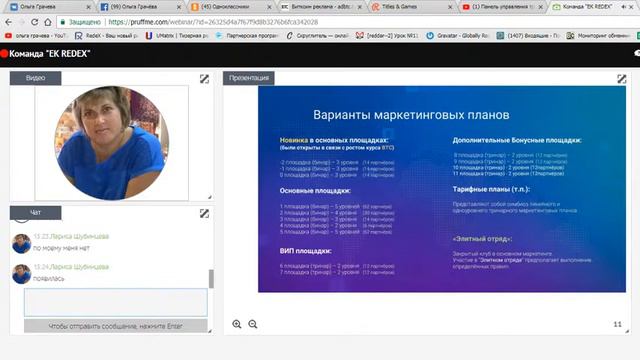Click the chat scrollbar thumb
Screen dimensions: 640x360
pos(211,278)
